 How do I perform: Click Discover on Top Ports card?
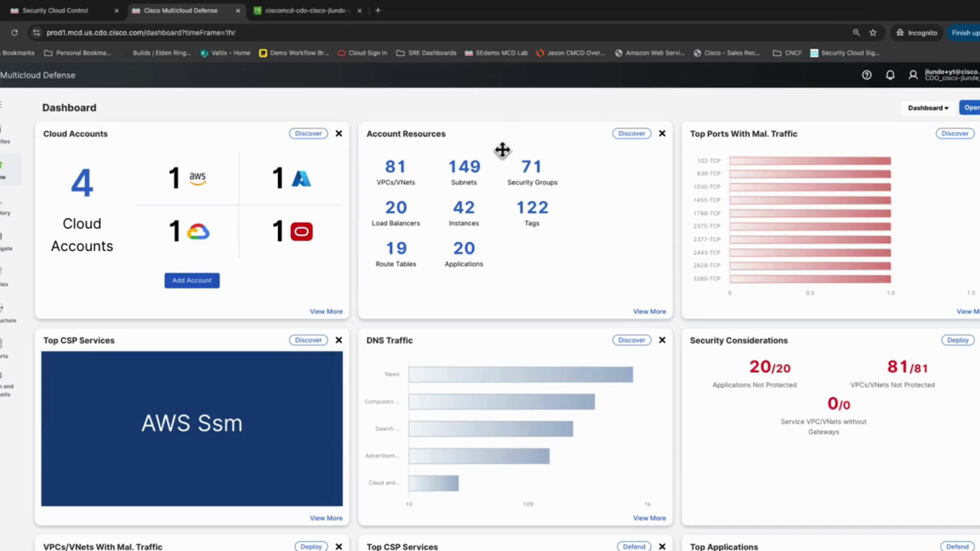click(x=955, y=134)
